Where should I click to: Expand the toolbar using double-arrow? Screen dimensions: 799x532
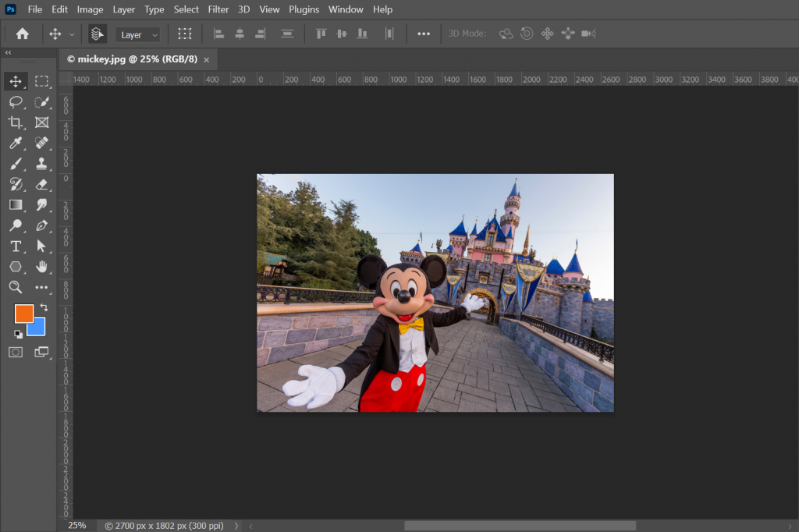8,52
